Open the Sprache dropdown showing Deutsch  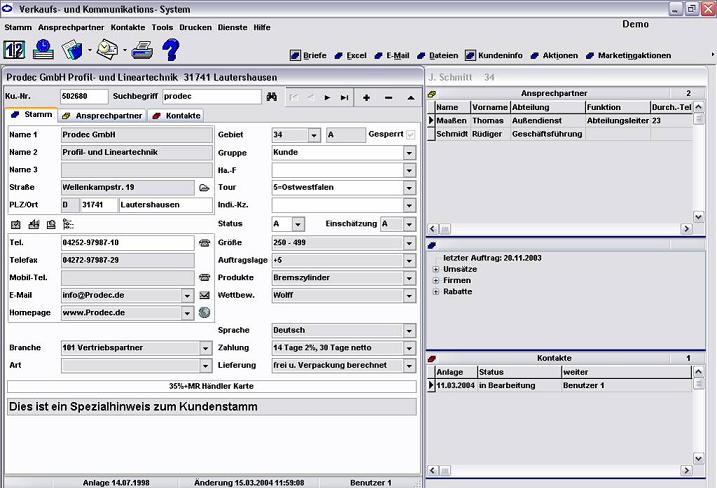point(409,330)
